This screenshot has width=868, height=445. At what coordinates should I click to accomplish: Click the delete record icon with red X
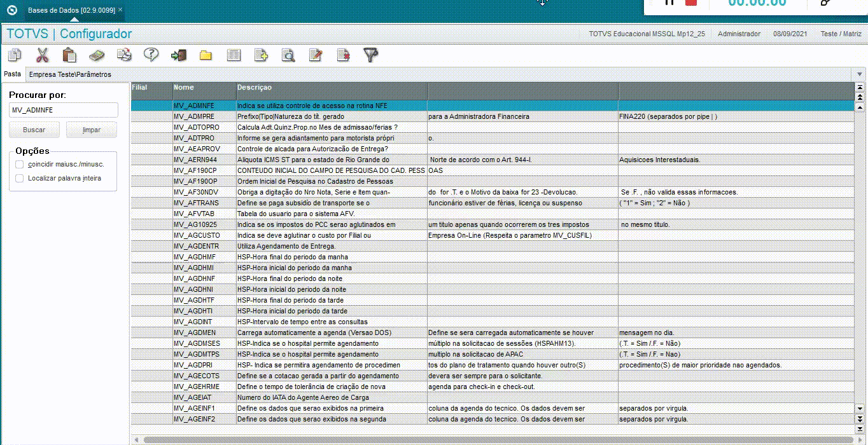click(x=343, y=55)
